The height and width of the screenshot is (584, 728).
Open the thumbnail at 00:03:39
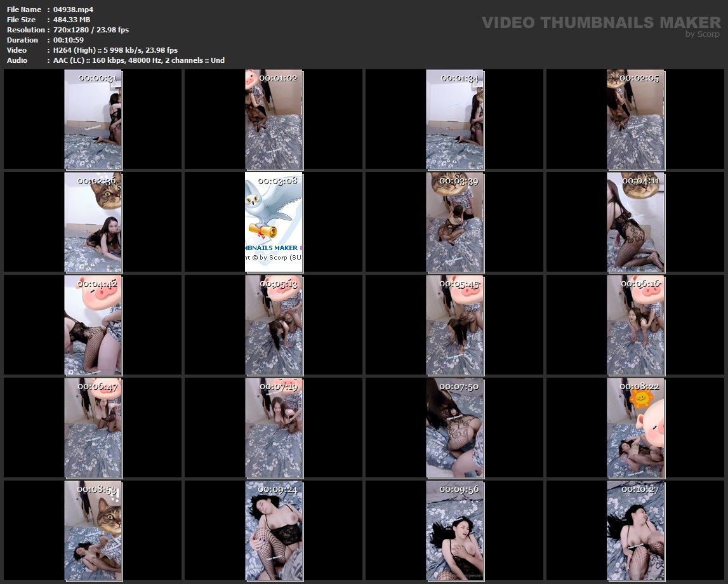click(x=454, y=222)
